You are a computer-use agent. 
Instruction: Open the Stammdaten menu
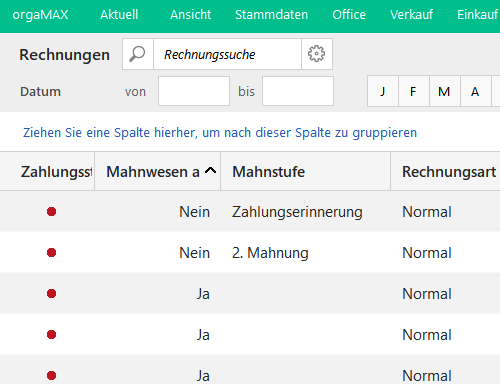click(272, 15)
